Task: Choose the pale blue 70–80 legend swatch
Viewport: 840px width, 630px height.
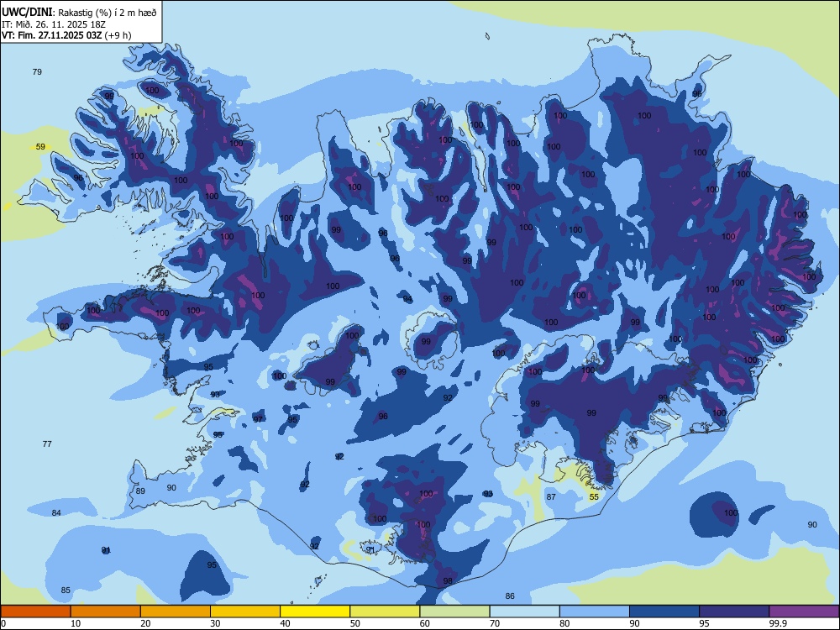Action: pos(524,612)
